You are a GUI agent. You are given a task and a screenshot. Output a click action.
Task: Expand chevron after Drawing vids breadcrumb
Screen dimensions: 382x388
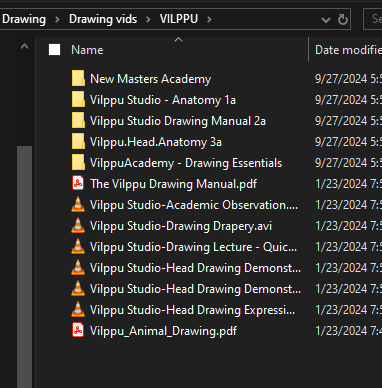tap(148, 20)
